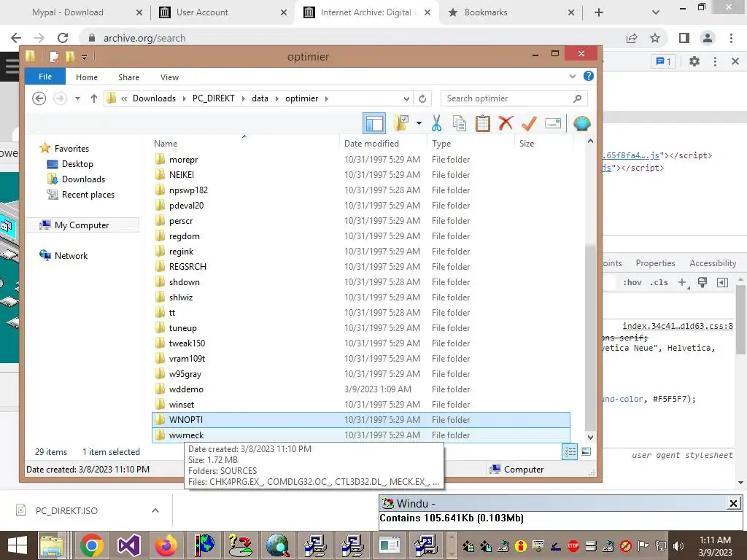Click data in the address breadcrumb
The width and height of the screenshot is (747, 560).
[260, 98]
